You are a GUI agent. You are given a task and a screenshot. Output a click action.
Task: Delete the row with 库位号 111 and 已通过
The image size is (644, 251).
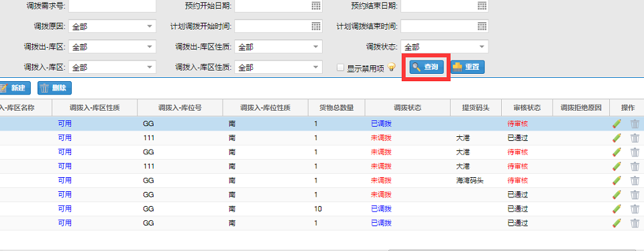coord(635,138)
